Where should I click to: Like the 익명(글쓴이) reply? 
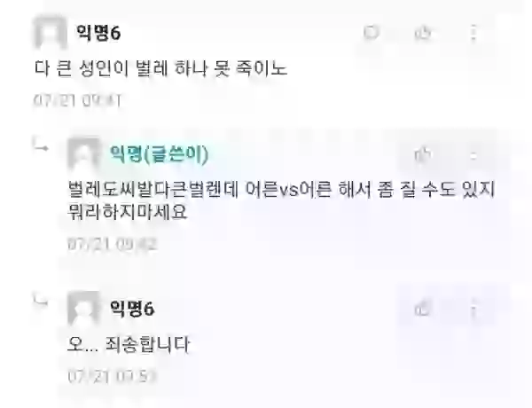(x=423, y=155)
